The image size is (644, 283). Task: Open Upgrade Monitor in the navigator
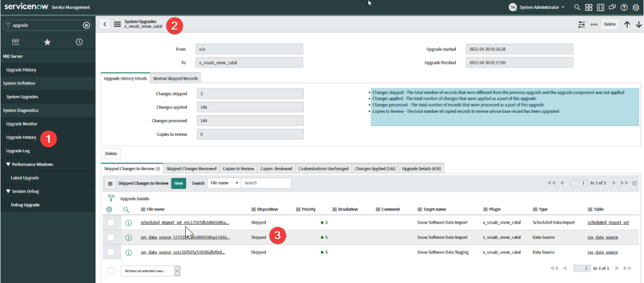(x=22, y=124)
